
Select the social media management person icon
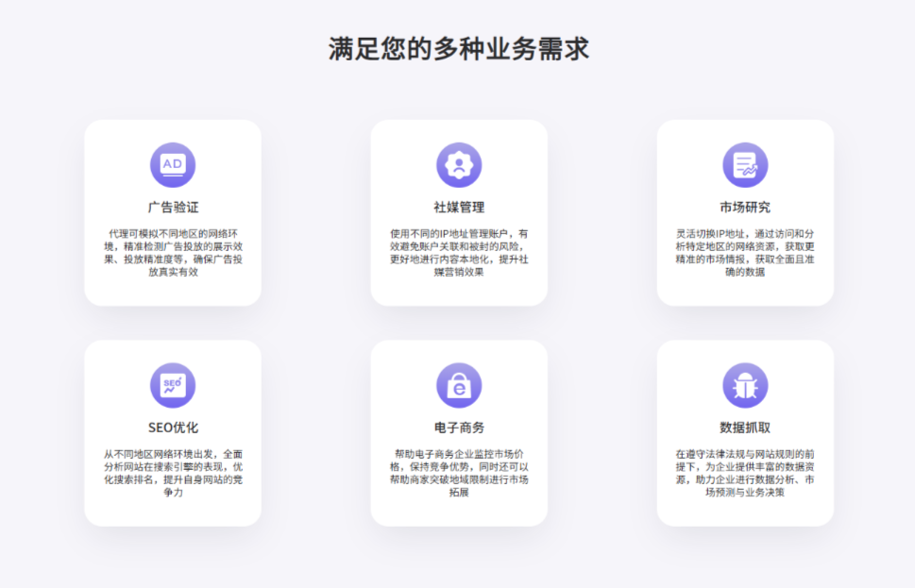tap(457, 163)
